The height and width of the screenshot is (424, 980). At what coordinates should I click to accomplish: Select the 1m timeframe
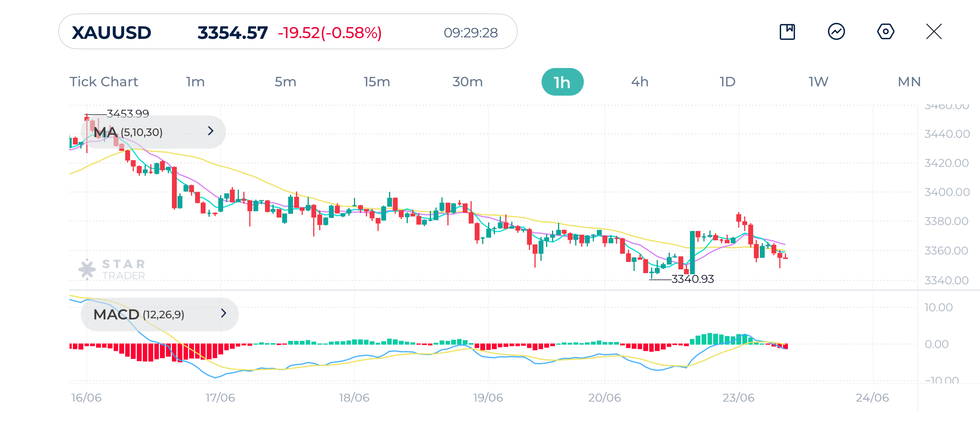pos(195,81)
